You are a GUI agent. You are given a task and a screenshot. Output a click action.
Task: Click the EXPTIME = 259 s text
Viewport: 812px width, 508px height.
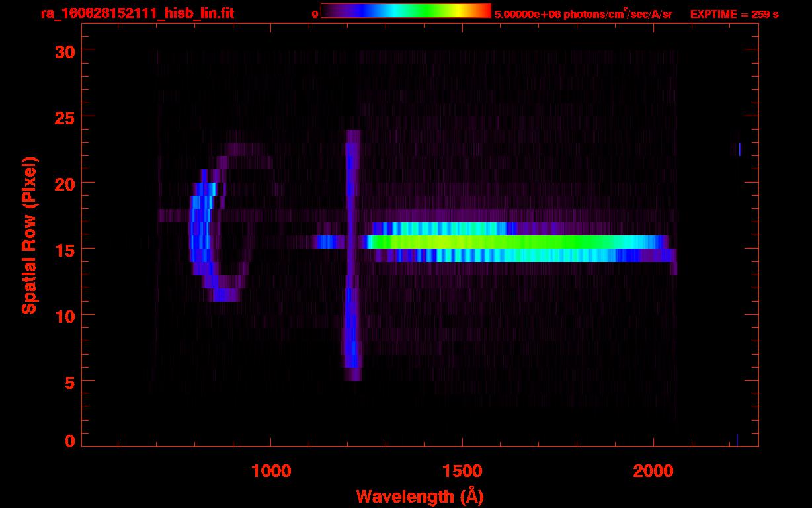pos(734,14)
